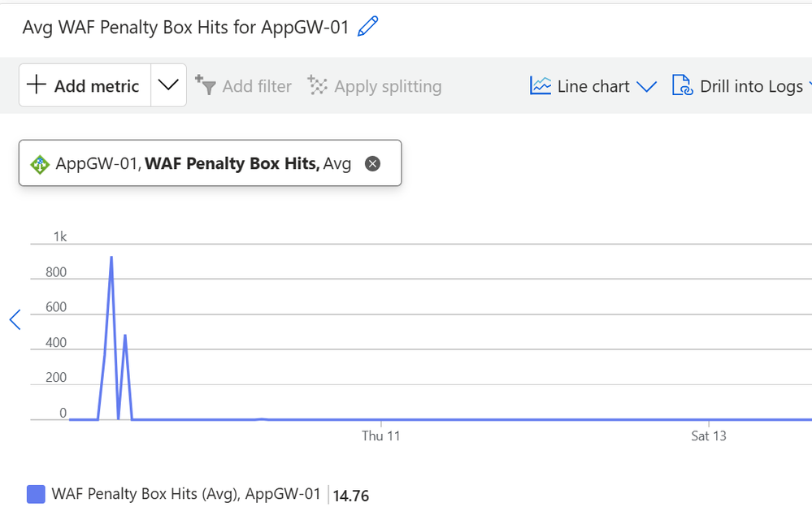Click the Thu 11 time axis label

pyautogui.click(x=380, y=436)
